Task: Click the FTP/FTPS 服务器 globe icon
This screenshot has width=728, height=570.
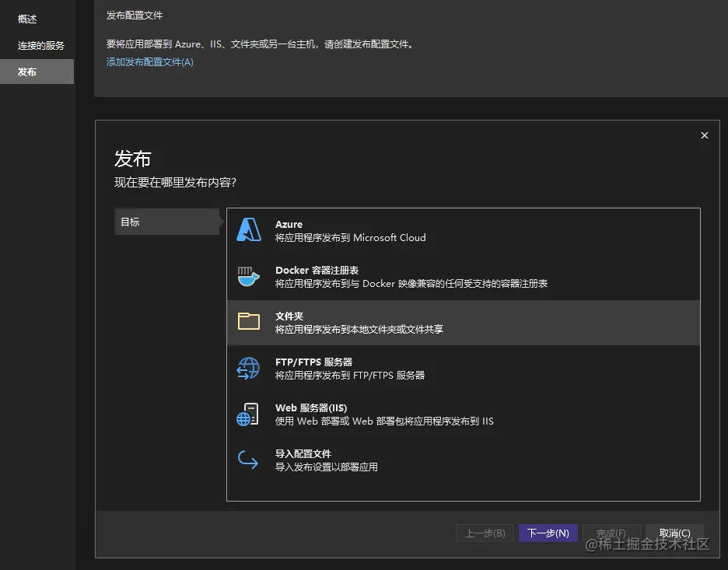Action: 249,367
